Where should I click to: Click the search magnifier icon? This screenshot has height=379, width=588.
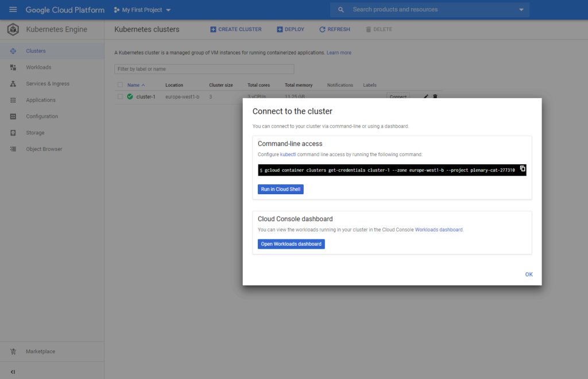pyautogui.click(x=341, y=10)
